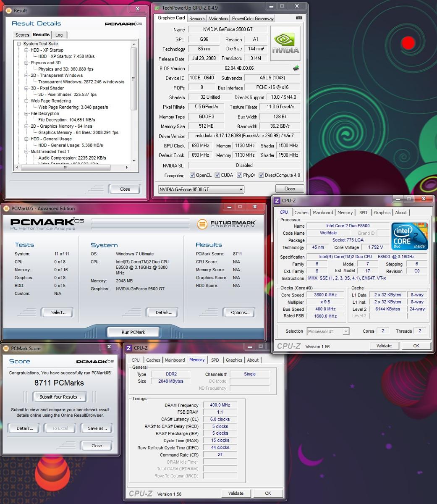437x504 pixels.
Task: Click the Run PCMark button
Action: point(133,332)
